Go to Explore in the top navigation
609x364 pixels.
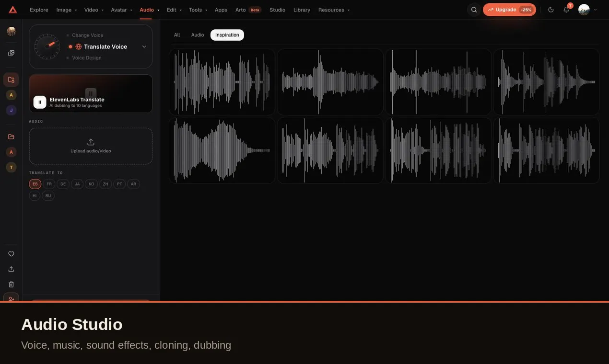tap(39, 10)
